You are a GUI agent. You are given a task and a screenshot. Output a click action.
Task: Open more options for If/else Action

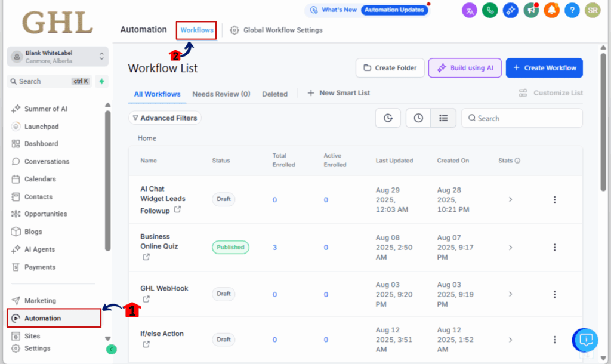point(554,340)
